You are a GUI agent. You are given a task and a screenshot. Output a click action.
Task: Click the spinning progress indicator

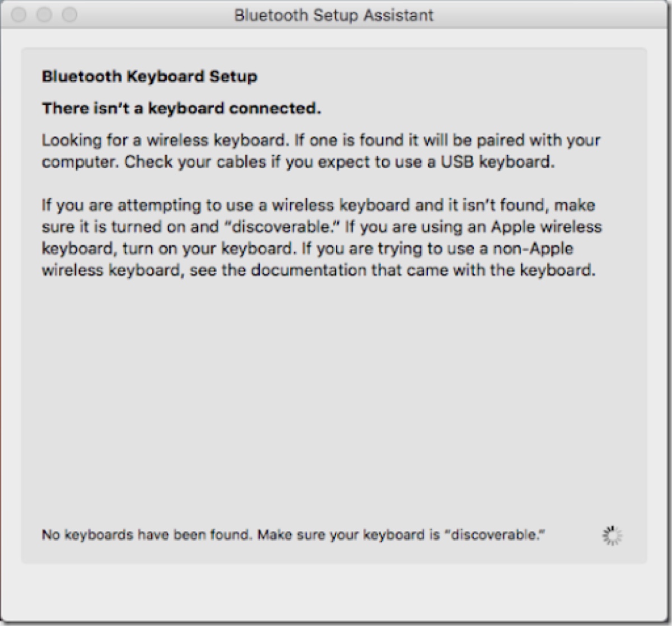[612, 536]
